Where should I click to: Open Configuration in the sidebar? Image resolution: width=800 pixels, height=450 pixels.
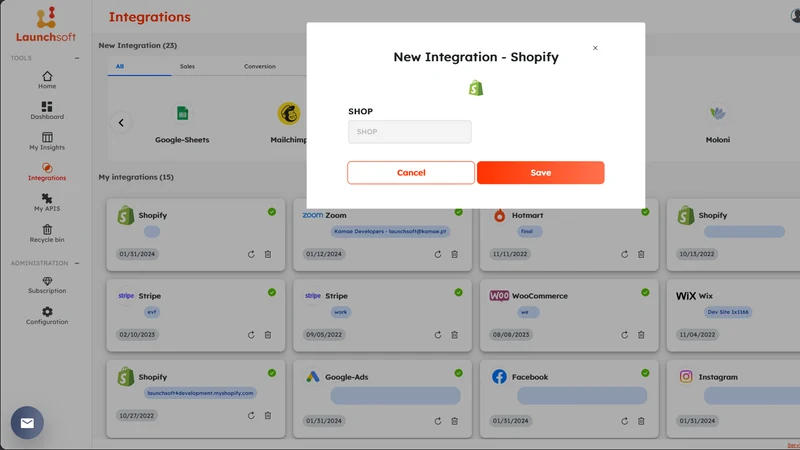47,316
